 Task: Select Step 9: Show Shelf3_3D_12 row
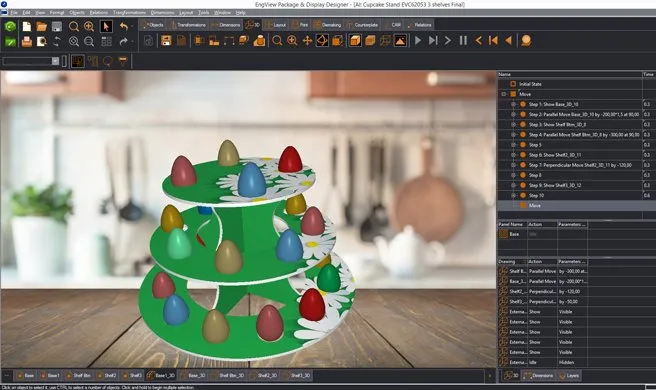coord(570,185)
